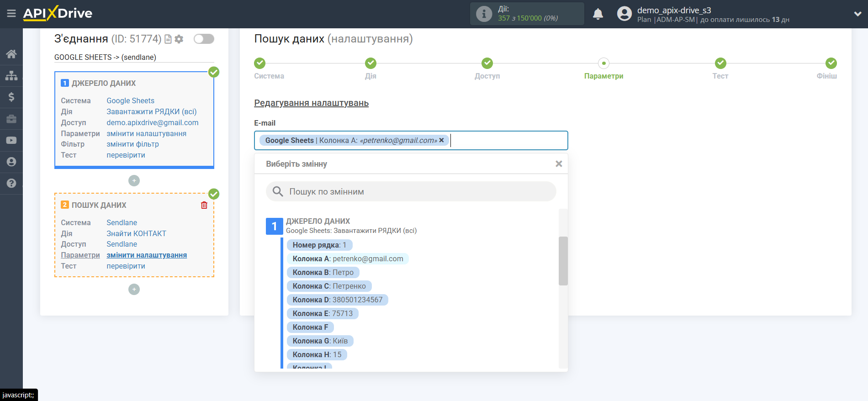Image resolution: width=868 pixels, height=401 pixels.
Task: Click 'перевірити' in data search block
Action: 126,266
